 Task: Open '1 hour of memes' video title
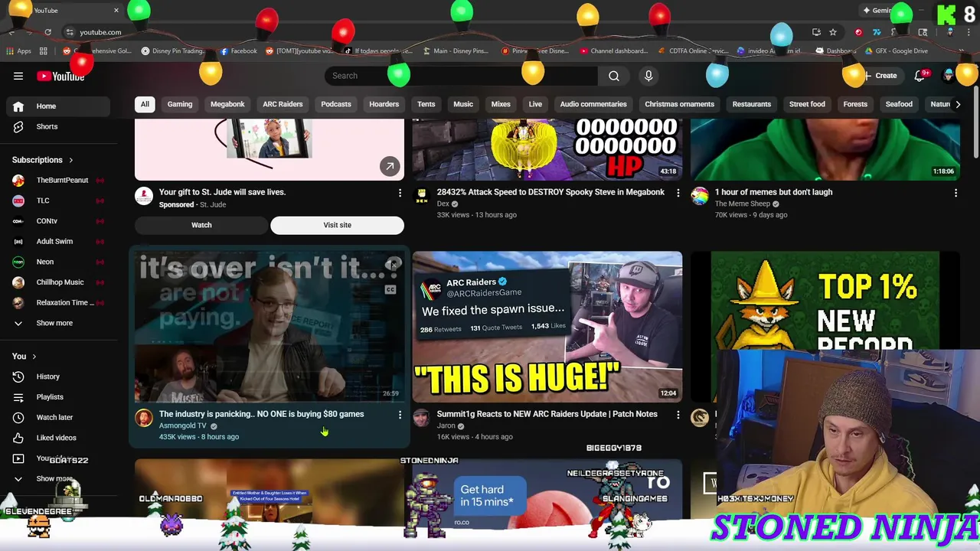[773, 192]
